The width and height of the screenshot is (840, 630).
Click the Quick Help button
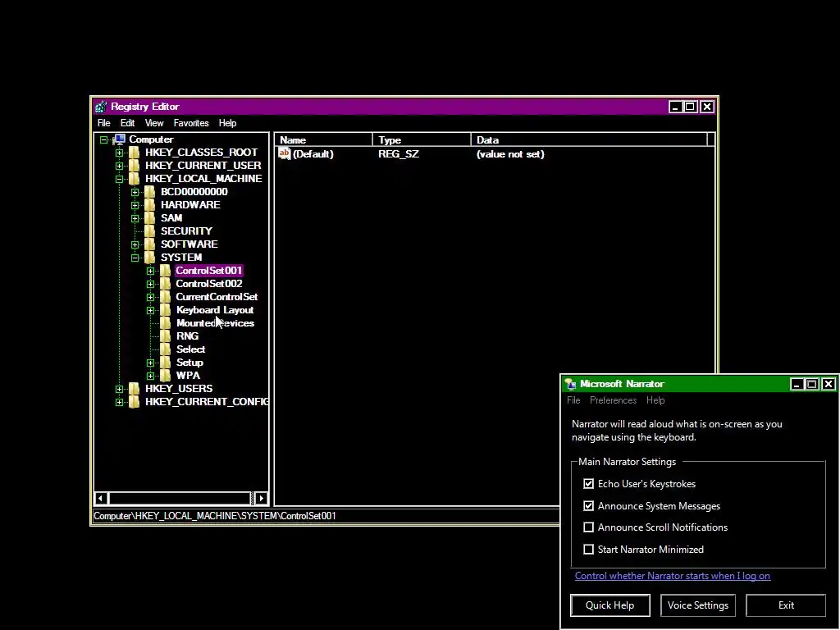(610, 605)
